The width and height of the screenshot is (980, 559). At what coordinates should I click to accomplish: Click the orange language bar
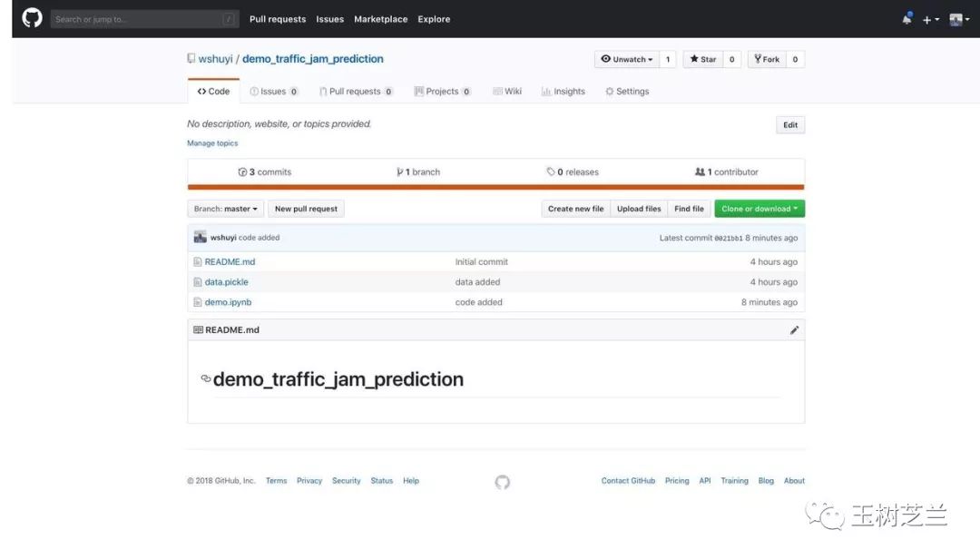pos(495,187)
